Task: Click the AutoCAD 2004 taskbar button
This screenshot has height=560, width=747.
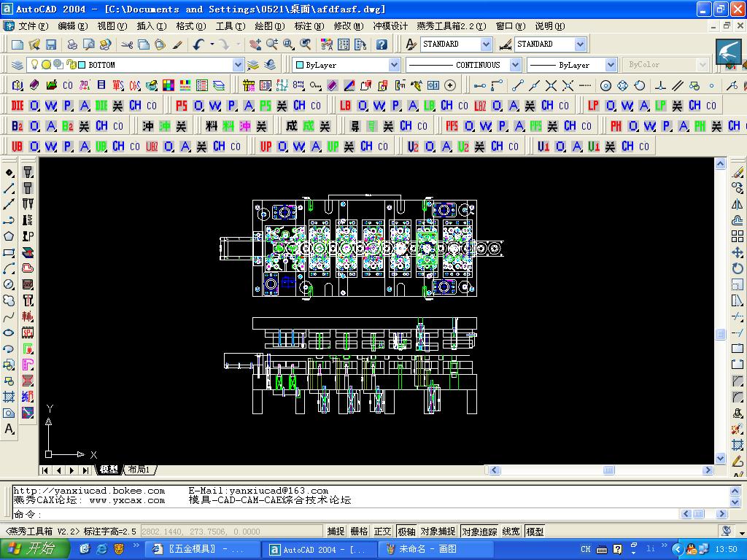Action: pyautogui.click(x=318, y=549)
